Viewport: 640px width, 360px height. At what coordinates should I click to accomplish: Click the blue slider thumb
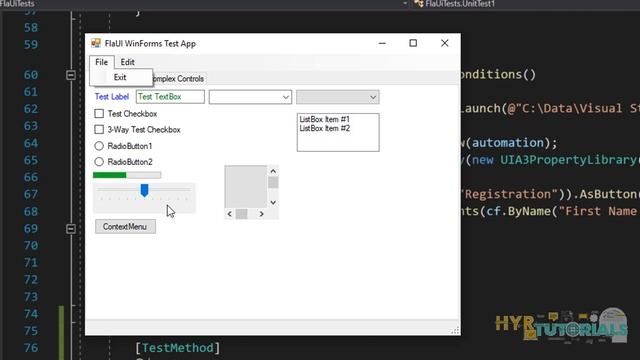[x=144, y=190]
